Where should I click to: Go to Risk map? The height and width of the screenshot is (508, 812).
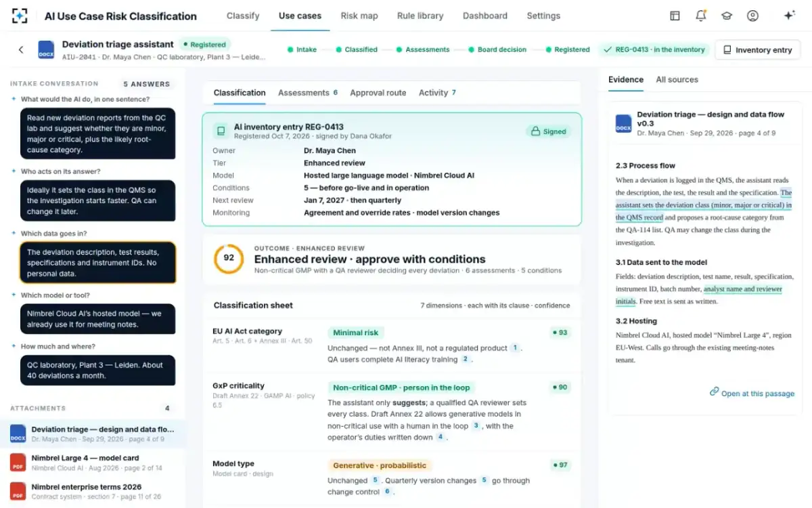coord(359,16)
